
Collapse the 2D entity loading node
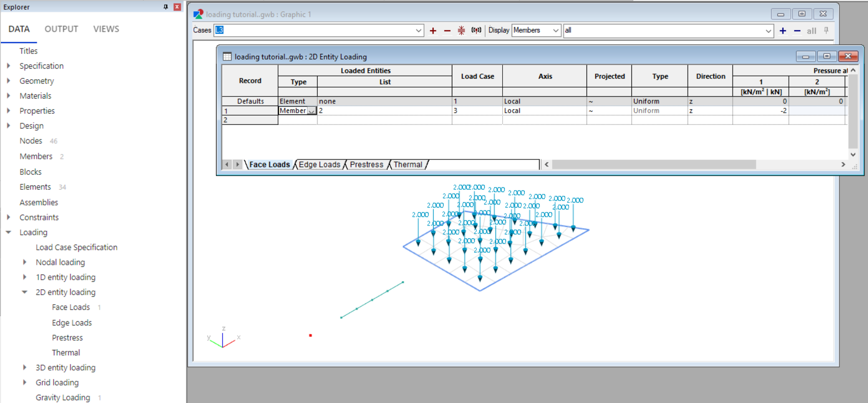tap(25, 292)
